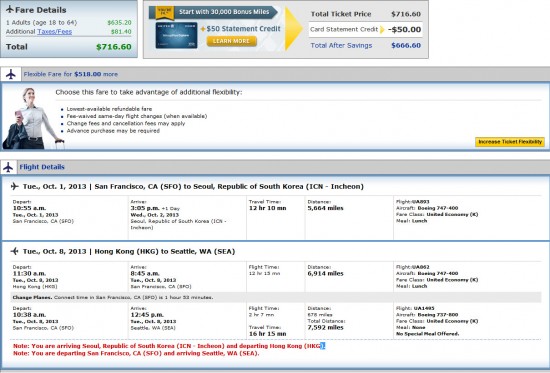The height and width of the screenshot is (373, 550).
Task: Click the airplane icon next to Flexible Fare
Action: click(11, 74)
